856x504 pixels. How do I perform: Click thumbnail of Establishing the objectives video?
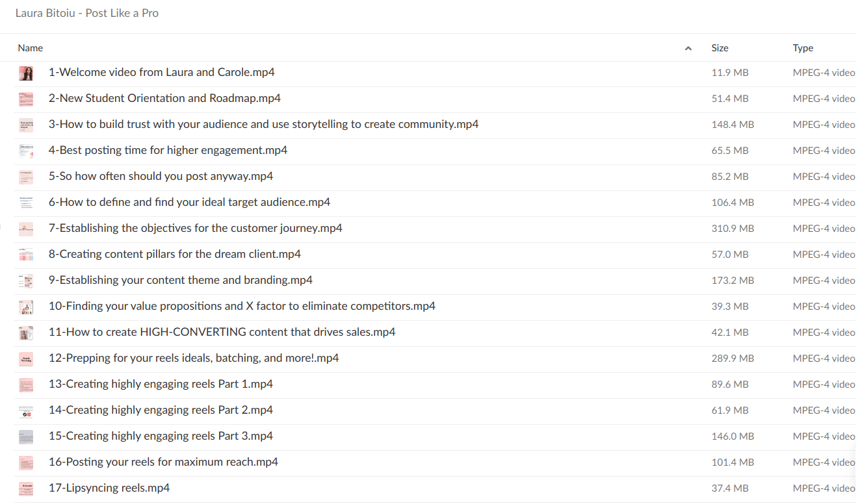point(26,229)
